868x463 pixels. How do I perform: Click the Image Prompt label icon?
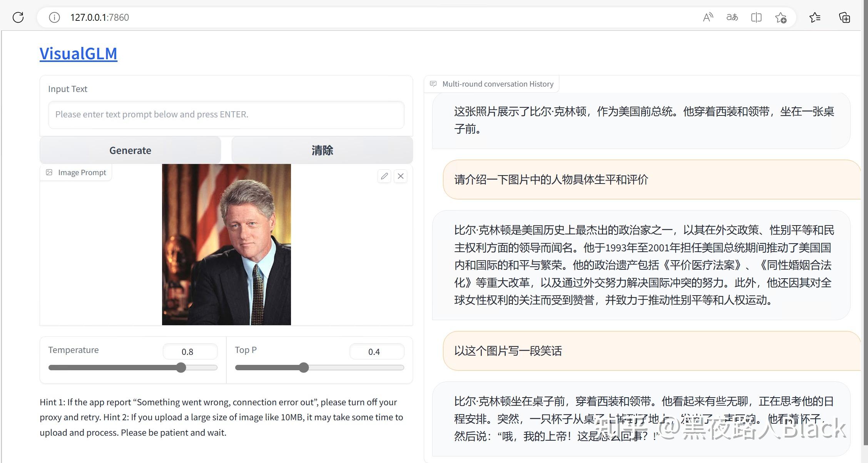(x=49, y=172)
